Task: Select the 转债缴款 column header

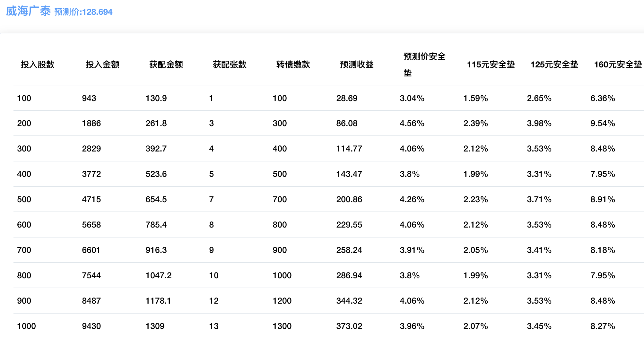Action: 293,65
